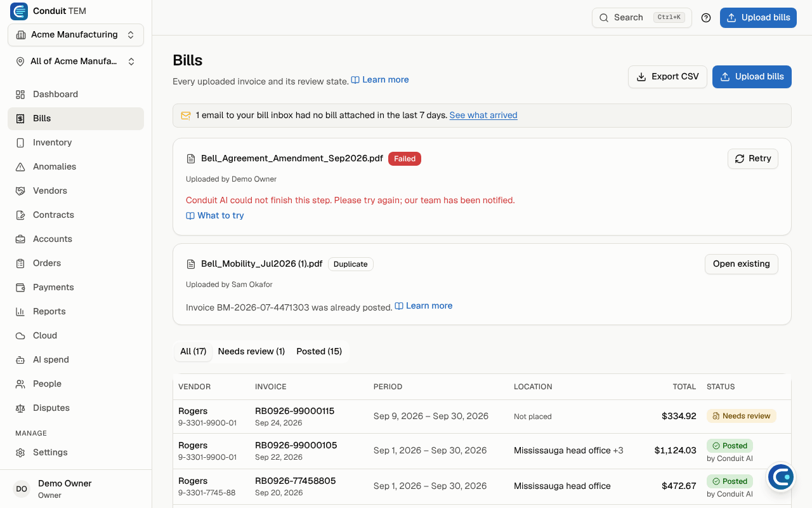
Task: Open the Vendors page
Action: tap(75, 190)
